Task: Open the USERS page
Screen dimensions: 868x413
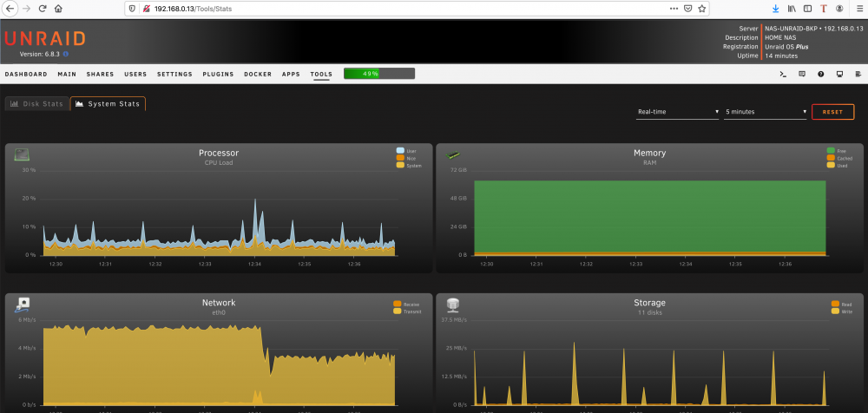Action: tap(135, 75)
